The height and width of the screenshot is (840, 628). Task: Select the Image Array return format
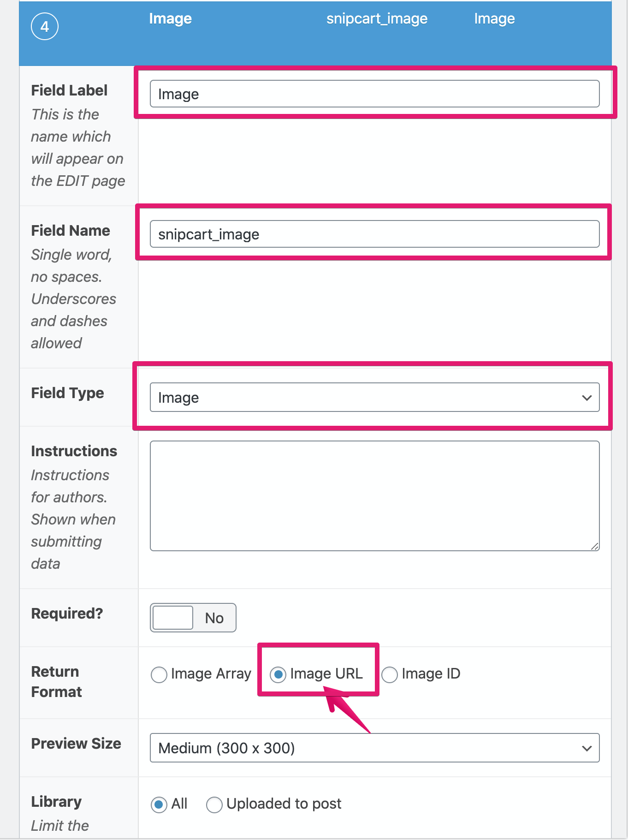(x=159, y=674)
